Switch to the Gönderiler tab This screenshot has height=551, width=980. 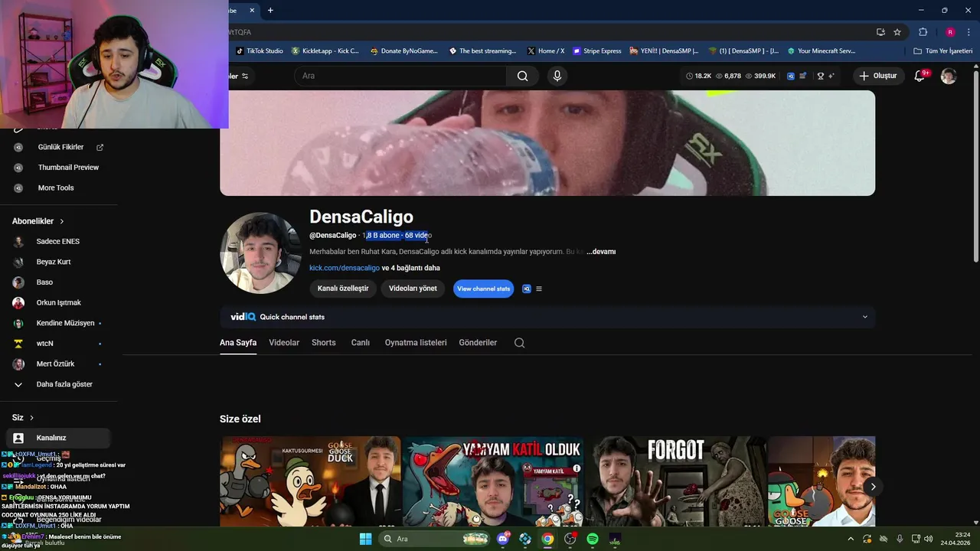point(478,343)
